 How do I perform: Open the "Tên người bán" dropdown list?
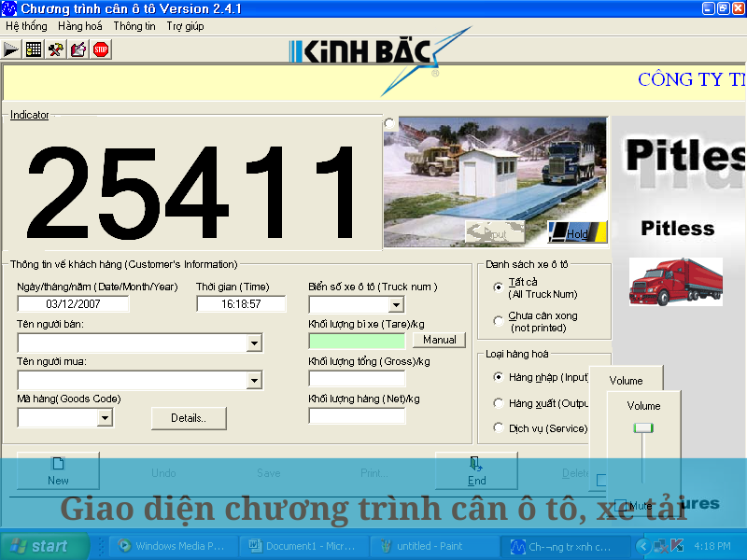(254, 343)
